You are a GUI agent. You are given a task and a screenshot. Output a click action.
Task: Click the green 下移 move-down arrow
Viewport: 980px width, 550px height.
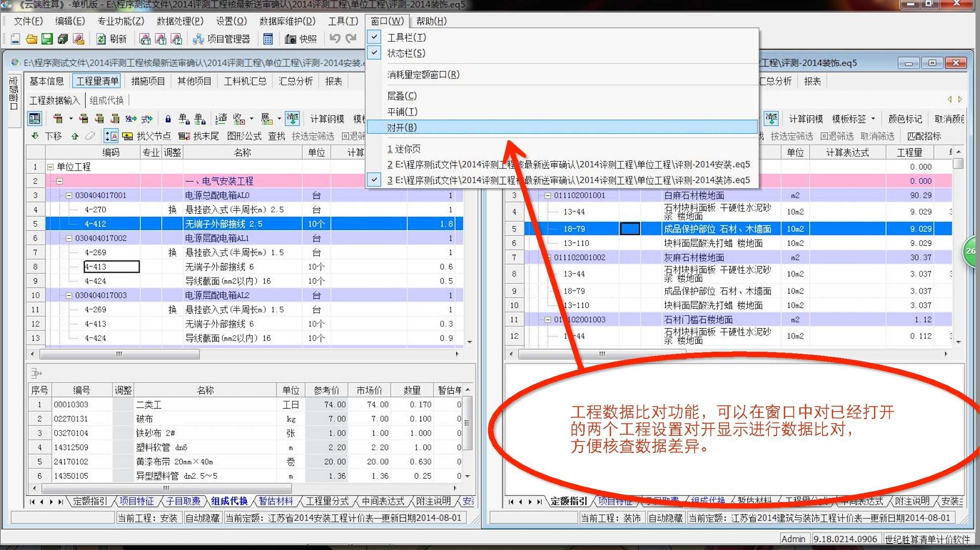35,136
